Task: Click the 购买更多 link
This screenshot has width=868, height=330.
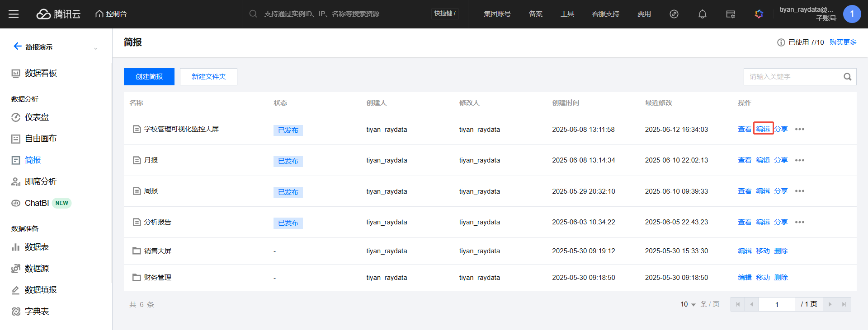Action: (843, 42)
